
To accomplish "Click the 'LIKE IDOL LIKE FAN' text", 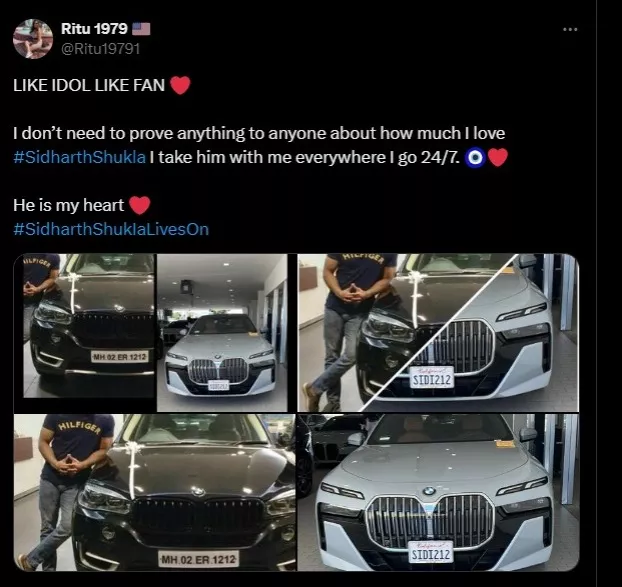I will (x=90, y=87).
